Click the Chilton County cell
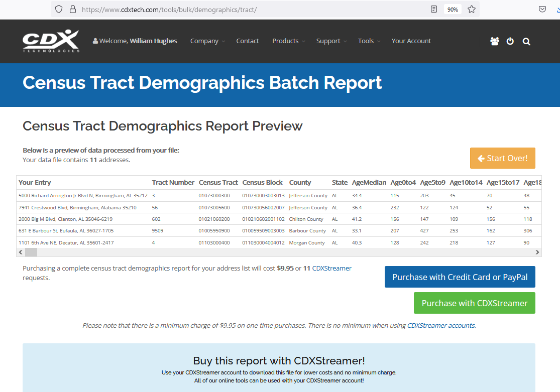 click(306, 219)
